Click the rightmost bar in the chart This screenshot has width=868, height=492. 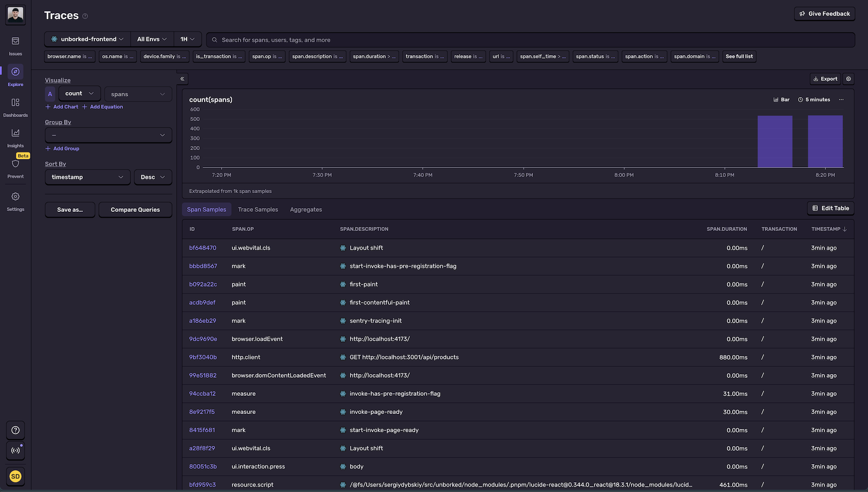pyautogui.click(x=825, y=141)
